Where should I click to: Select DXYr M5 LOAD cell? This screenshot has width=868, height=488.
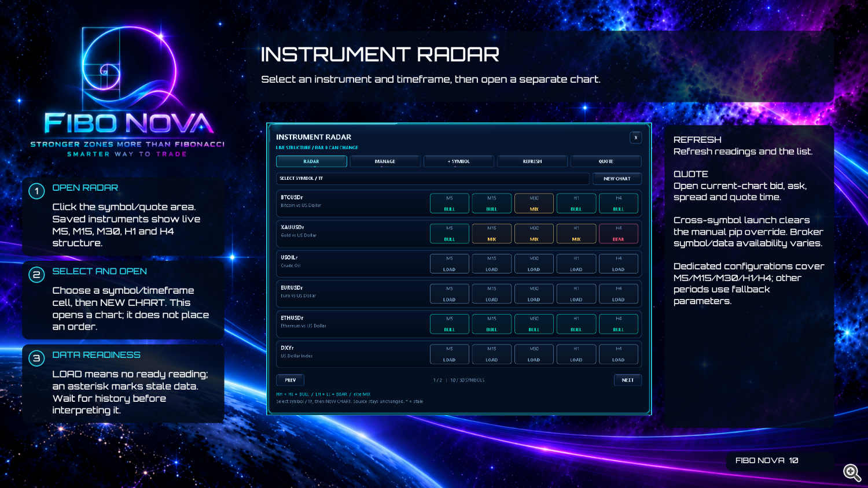[450, 354]
